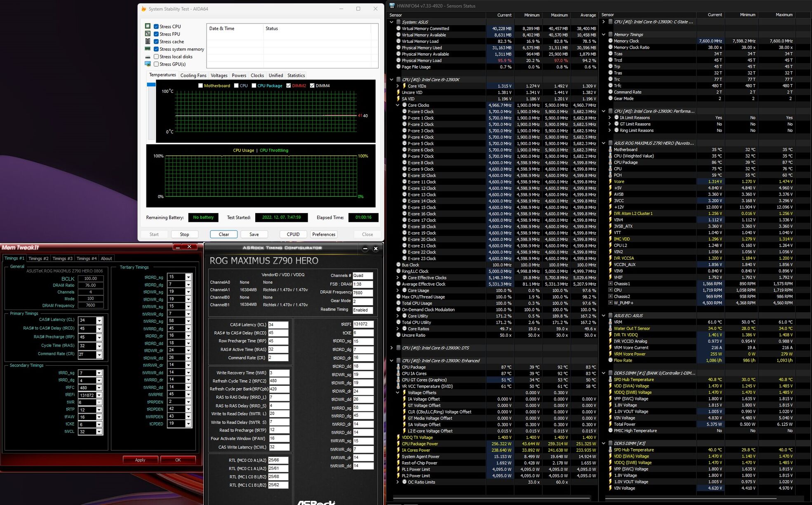Click the Water Out T Sensor thermometer icon
This screenshot has height=505, width=812.
(x=610, y=329)
